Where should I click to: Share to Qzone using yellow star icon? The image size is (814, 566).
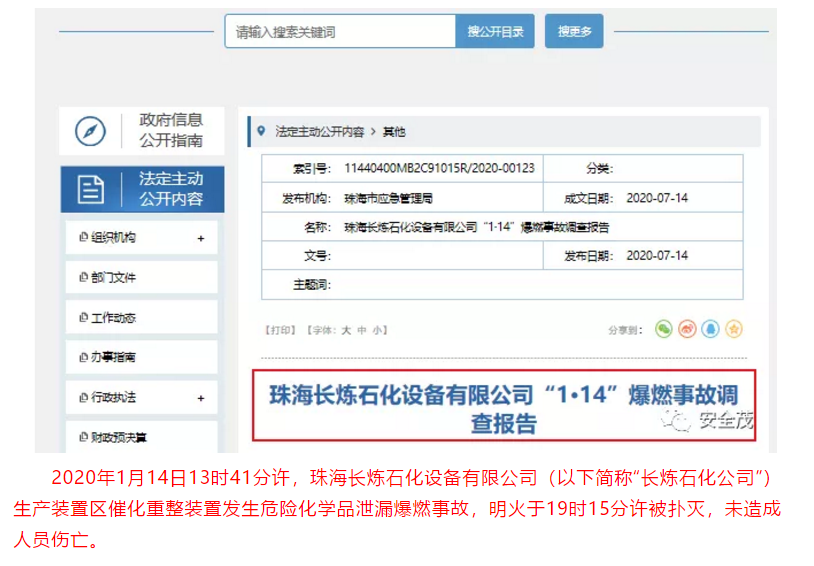[x=734, y=329]
